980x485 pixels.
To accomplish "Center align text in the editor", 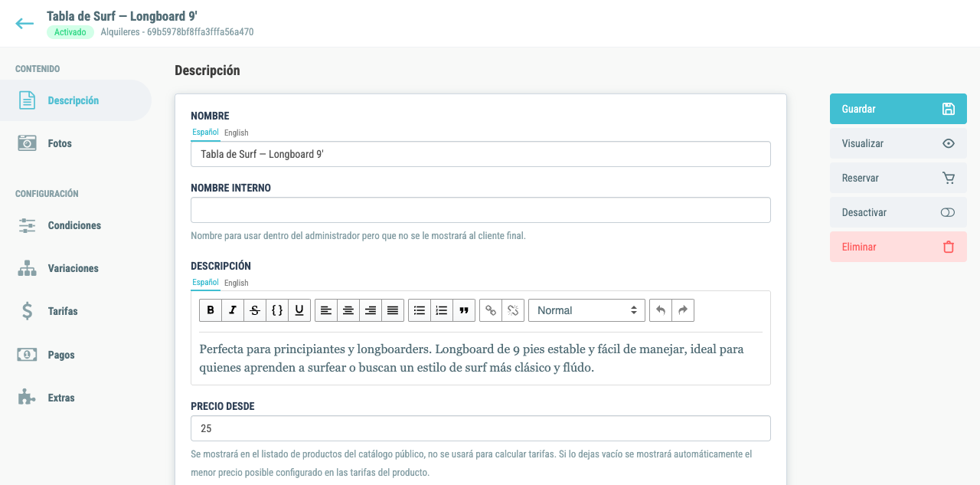I will coord(348,310).
